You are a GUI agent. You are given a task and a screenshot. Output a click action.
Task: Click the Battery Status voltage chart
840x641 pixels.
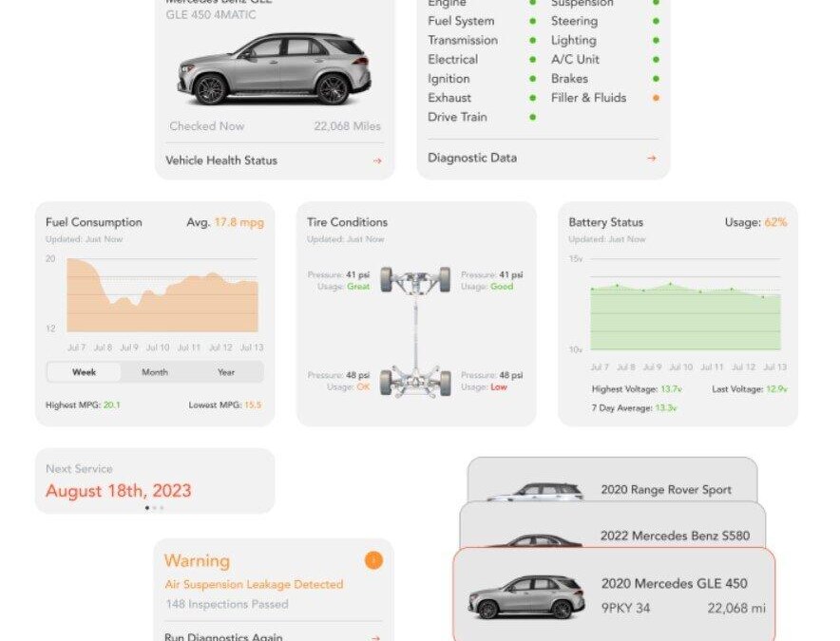point(685,315)
